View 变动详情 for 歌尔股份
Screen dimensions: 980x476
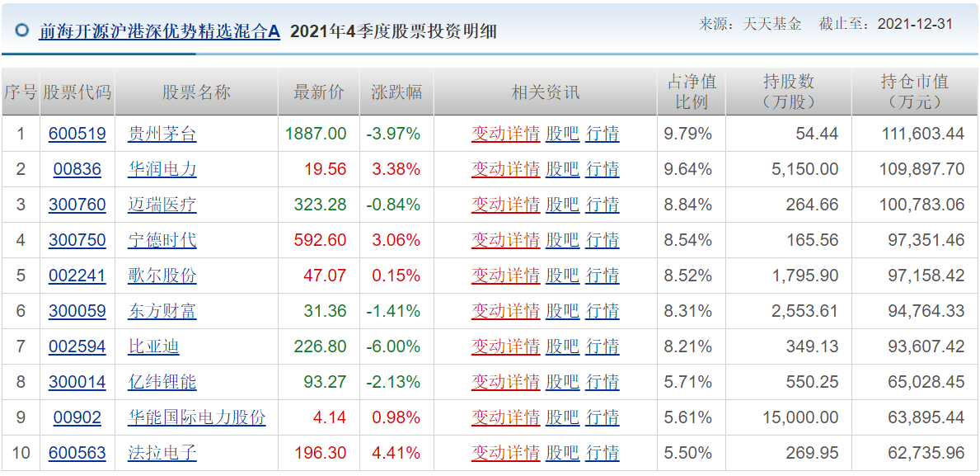505,276
